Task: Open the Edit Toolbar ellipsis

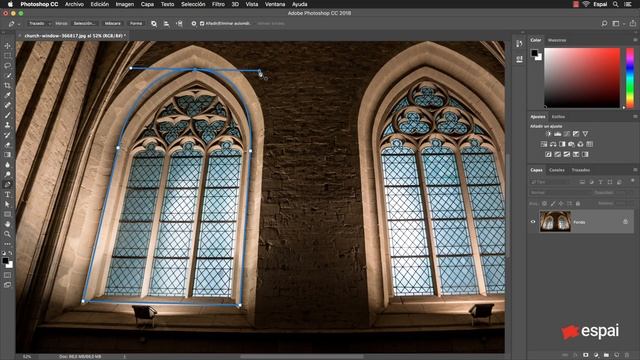Action: [x=7, y=244]
